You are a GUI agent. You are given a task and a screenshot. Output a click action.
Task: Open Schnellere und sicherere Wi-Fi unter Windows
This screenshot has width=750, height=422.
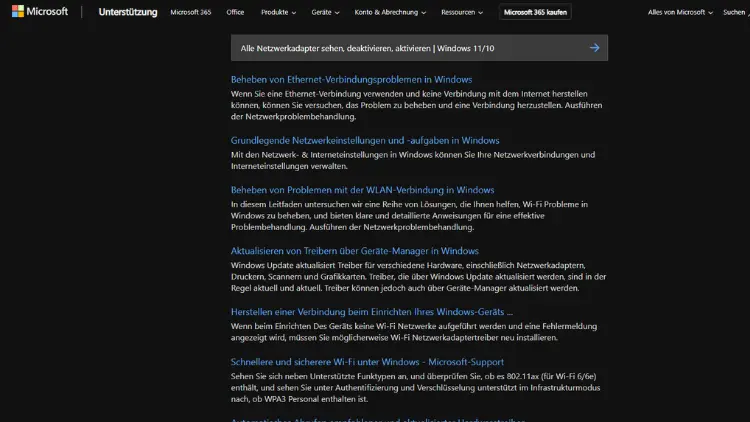[x=367, y=362]
